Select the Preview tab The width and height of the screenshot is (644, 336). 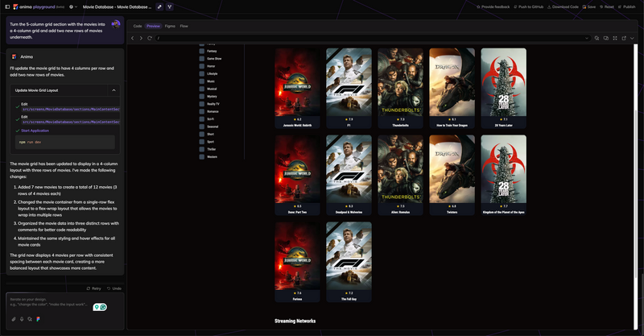click(153, 26)
